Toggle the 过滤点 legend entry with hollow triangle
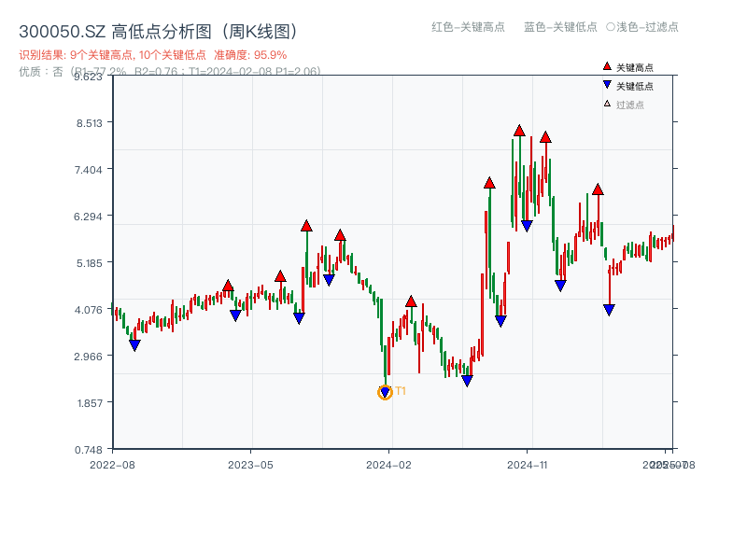Viewport: 747px width, 560px height. point(624,105)
